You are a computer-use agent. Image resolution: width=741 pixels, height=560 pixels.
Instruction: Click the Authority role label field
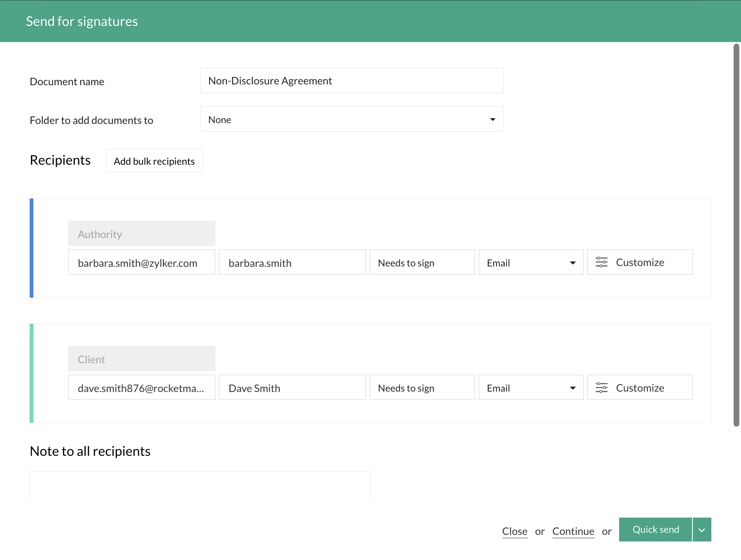pyautogui.click(x=142, y=234)
